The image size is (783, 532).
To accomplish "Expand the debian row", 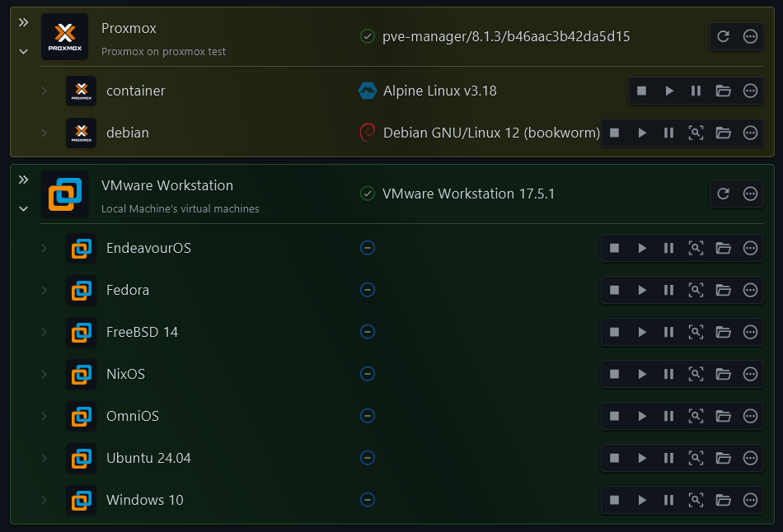I will (x=44, y=133).
